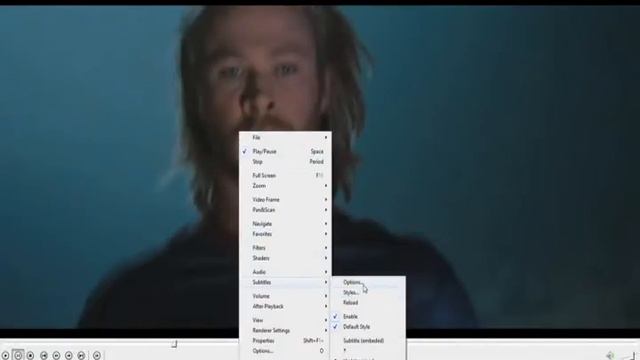
Task: Choose Reload in the Subtitles submenu
Action: (369, 302)
